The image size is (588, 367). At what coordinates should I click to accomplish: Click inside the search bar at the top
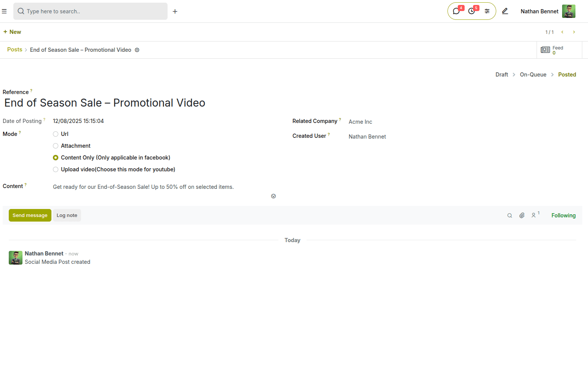point(90,11)
